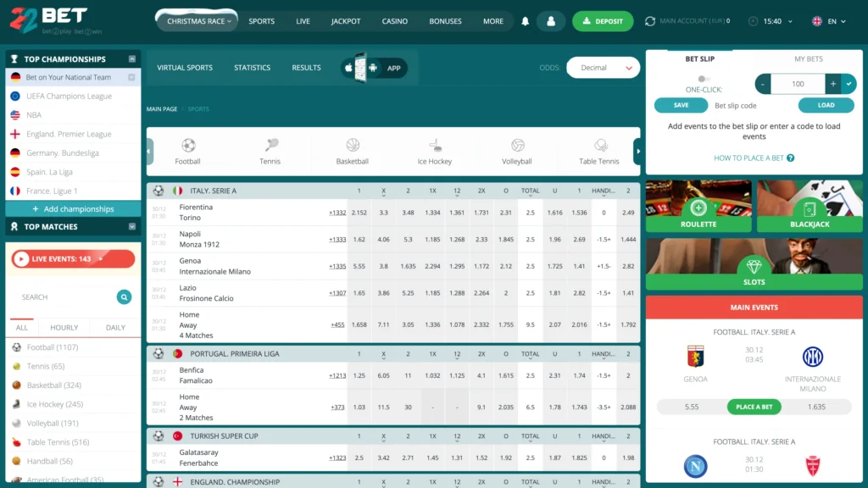
Task: Open the Jackpot menu
Action: [x=346, y=21]
